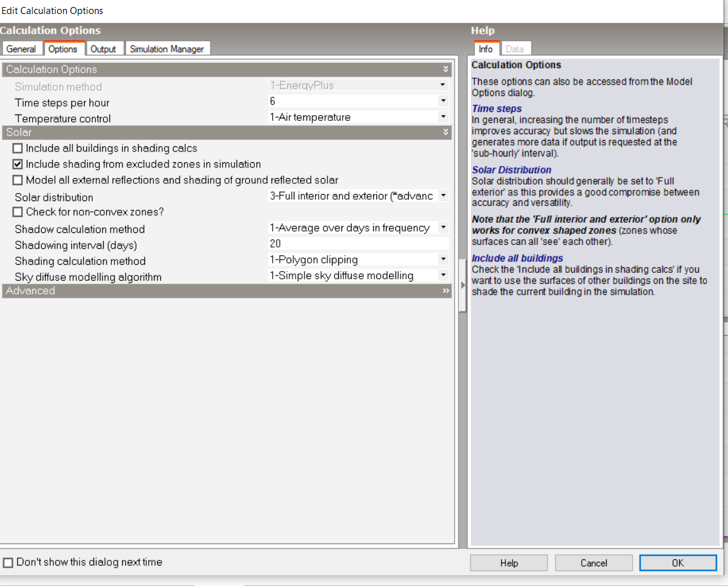
Task: Tick Don't show this dialog next time
Action: click(8, 562)
